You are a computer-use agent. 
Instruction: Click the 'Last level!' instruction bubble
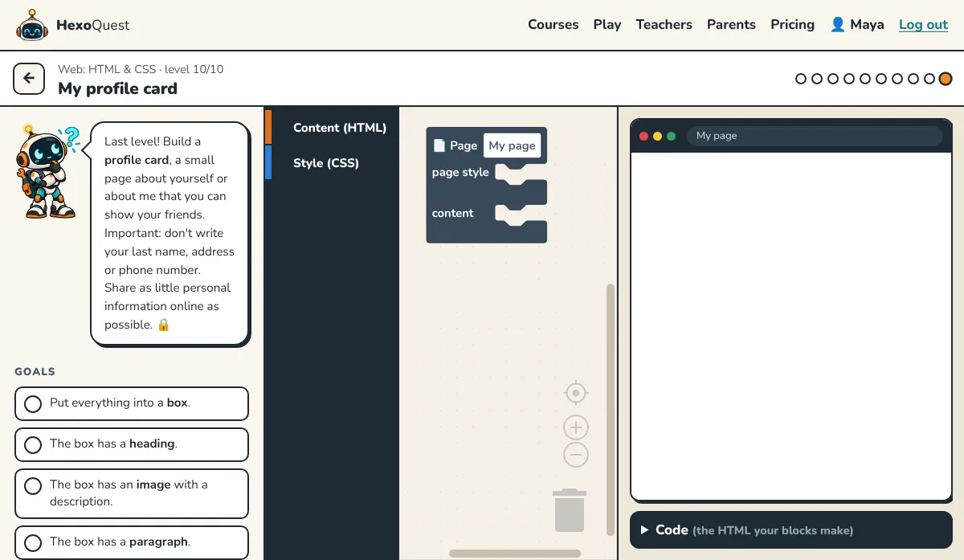[x=170, y=233]
